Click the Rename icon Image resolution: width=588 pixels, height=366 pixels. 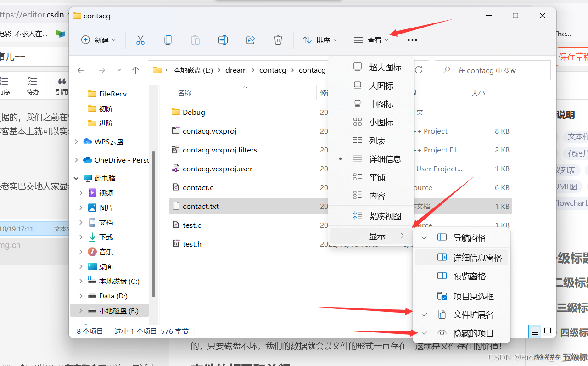tap(223, 40)
